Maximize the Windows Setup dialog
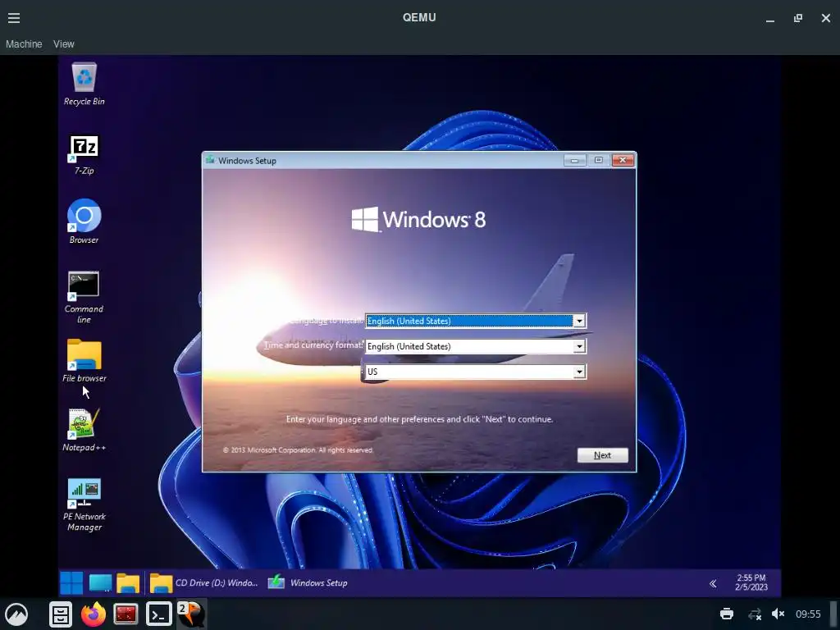This screenshot has height=630, width=840. [x=598, y=160]
